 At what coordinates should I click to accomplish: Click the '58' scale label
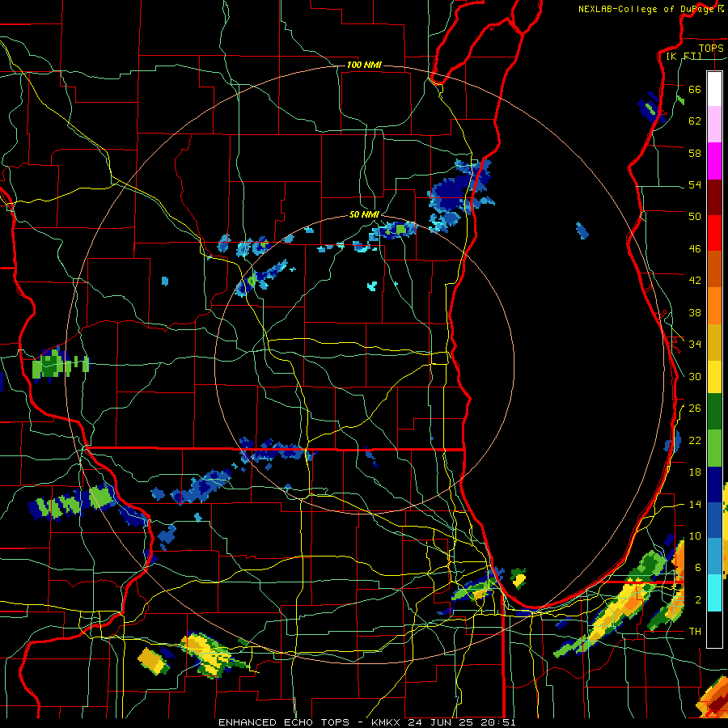tap(695, 153)
